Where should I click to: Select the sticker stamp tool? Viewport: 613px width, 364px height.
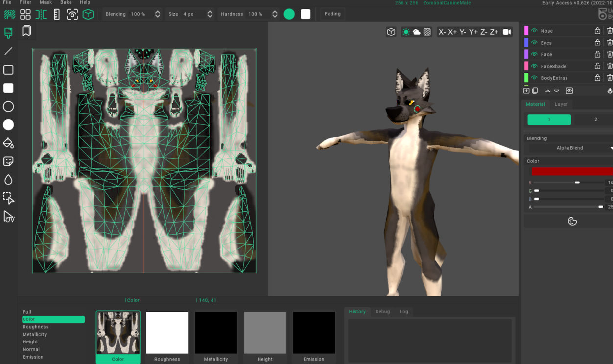coord(8,161)
